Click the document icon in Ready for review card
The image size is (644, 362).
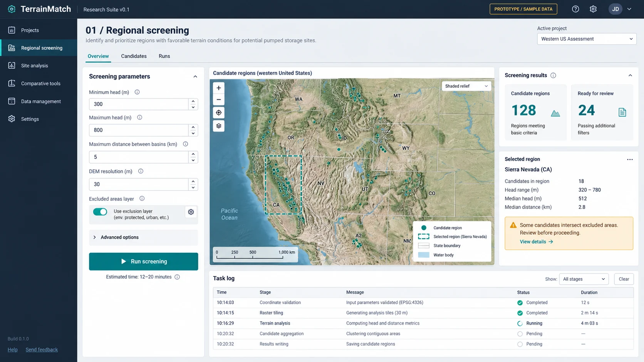pyautogui.click(x=622, y=112)
